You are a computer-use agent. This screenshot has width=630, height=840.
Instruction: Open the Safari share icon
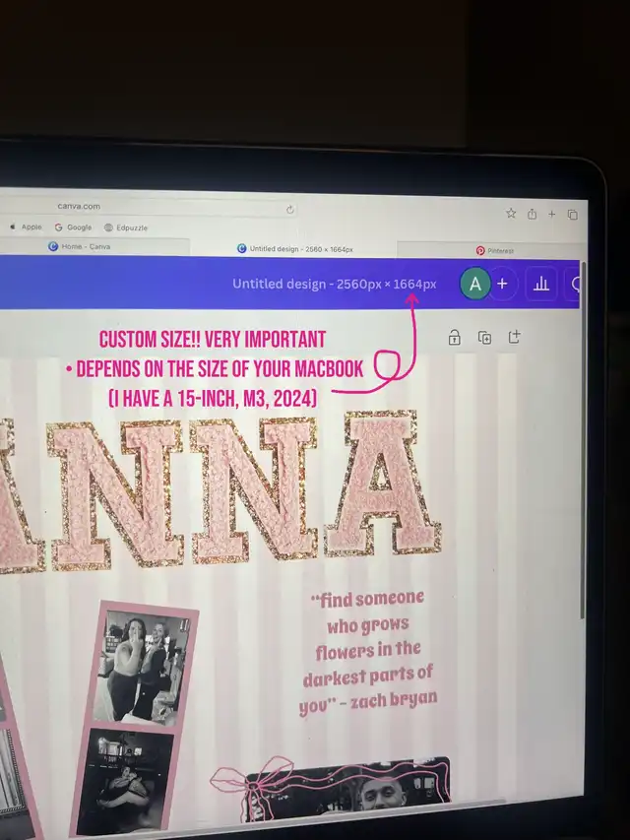point(532,214)
